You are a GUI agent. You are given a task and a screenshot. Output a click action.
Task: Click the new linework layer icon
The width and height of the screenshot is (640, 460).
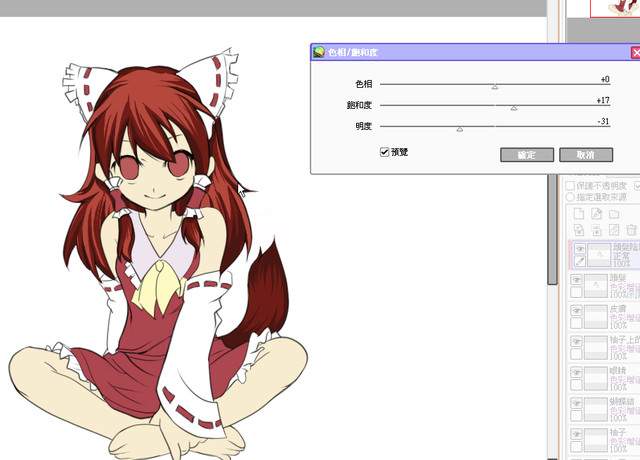[x=596, y=213]
